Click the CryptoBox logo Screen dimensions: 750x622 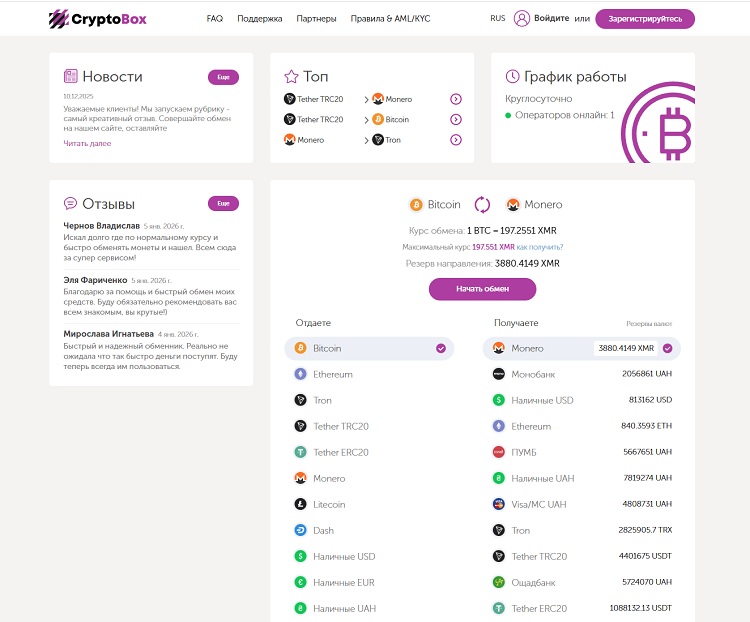(98, 19)
